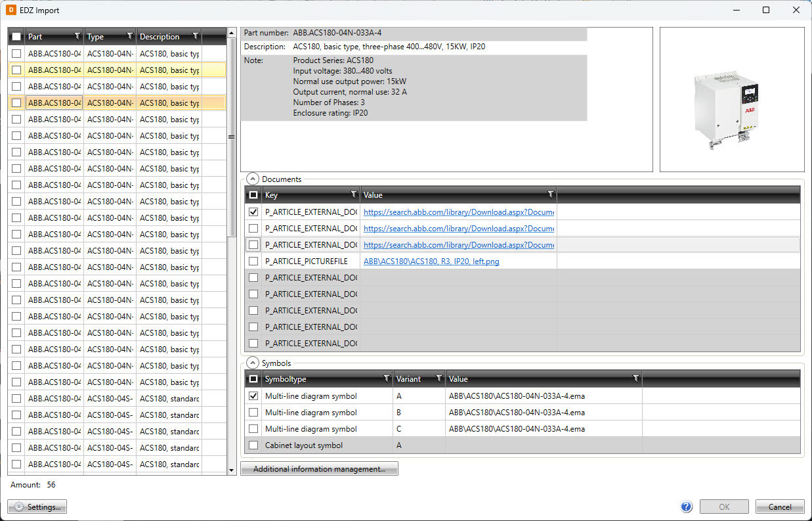Collapse the Documents section
812x521 pixels.
pos(253,179)
